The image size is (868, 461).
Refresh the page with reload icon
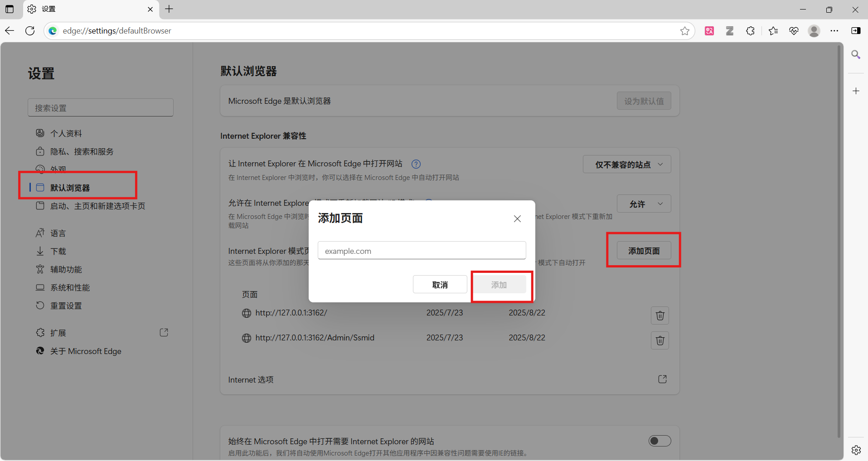30,31
